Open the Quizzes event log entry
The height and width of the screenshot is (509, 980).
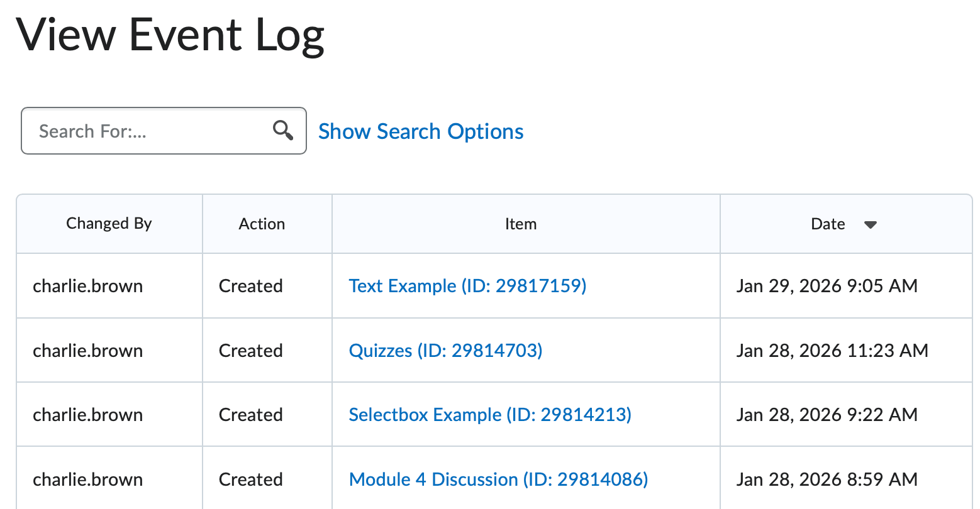click(445, 351)
